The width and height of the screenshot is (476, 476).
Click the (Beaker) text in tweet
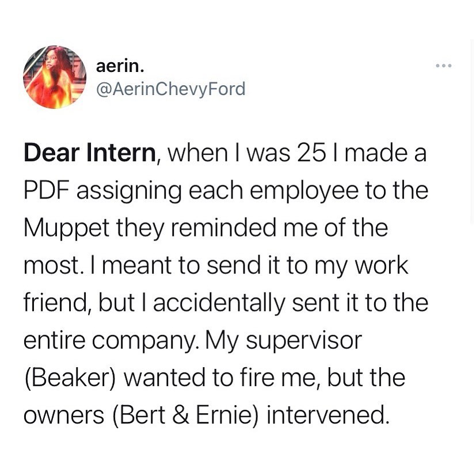(x=70, y=378)
